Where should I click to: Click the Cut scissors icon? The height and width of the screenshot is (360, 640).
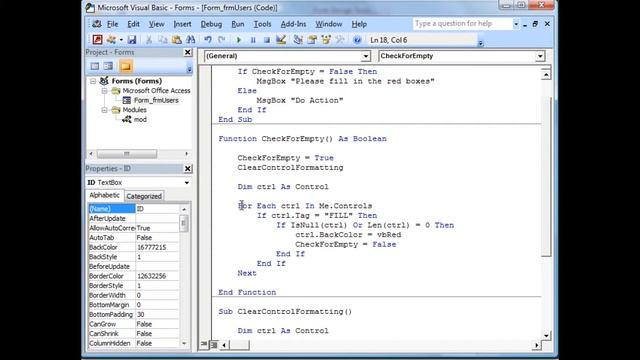coord(149,40)
